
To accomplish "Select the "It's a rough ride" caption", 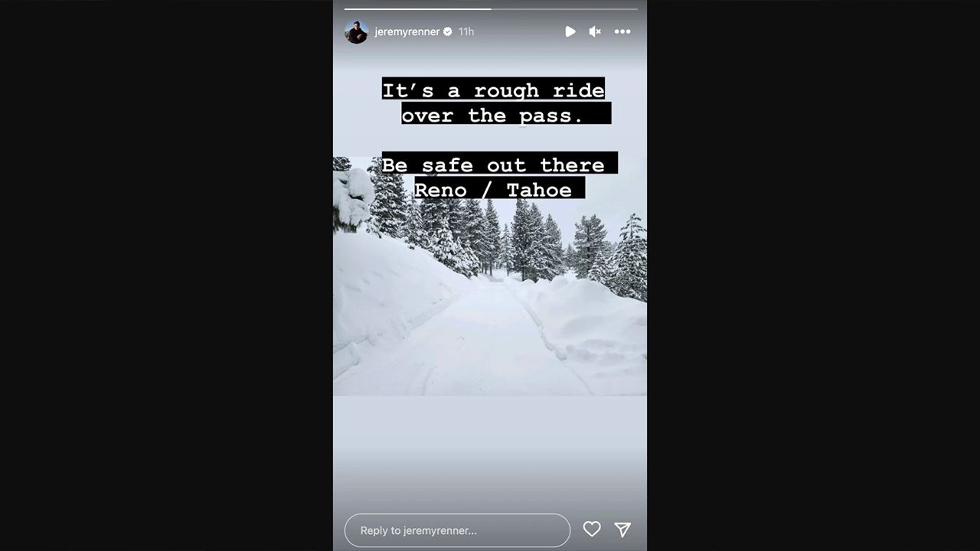I will pyautogui.click(x=493, y=90).
